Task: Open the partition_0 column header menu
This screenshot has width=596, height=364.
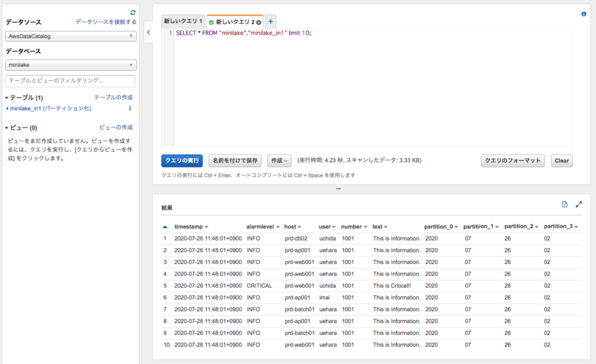Action: (x=456, y=227)
